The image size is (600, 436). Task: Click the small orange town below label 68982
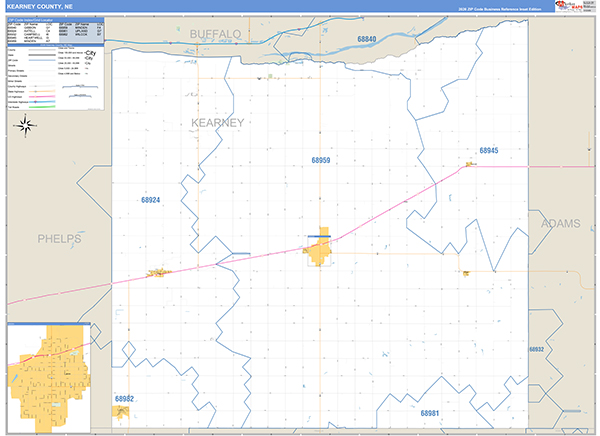click(121, 412)
